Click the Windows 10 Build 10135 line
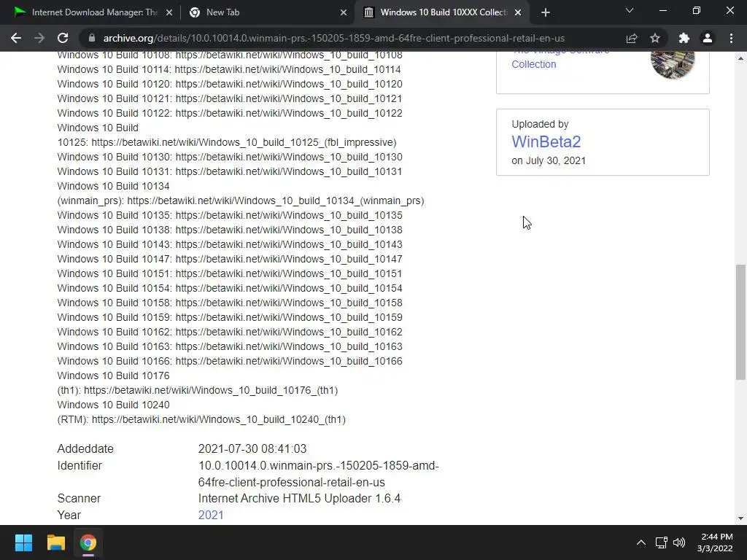This screenshot has width=747, height=560. pyautogui.click(x=230, y=215)
